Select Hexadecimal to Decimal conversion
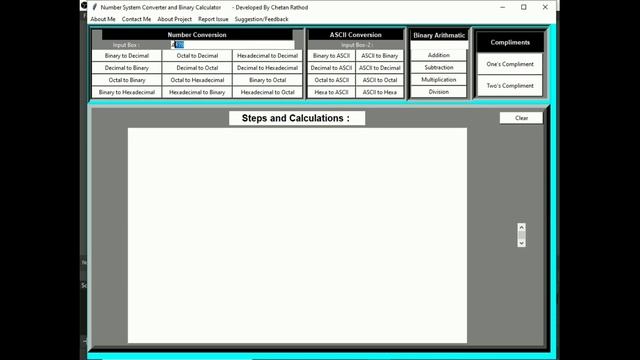This screenshot has height=360, width=640. (x=267, y=56)
